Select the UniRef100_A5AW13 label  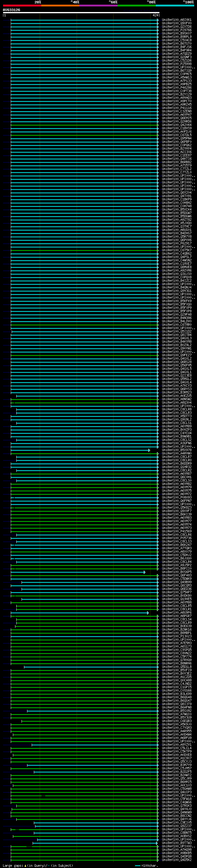(x=176, y=78)
